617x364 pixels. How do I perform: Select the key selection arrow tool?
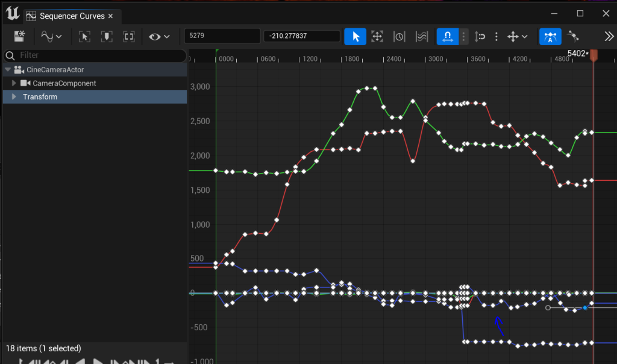[355, 36]
